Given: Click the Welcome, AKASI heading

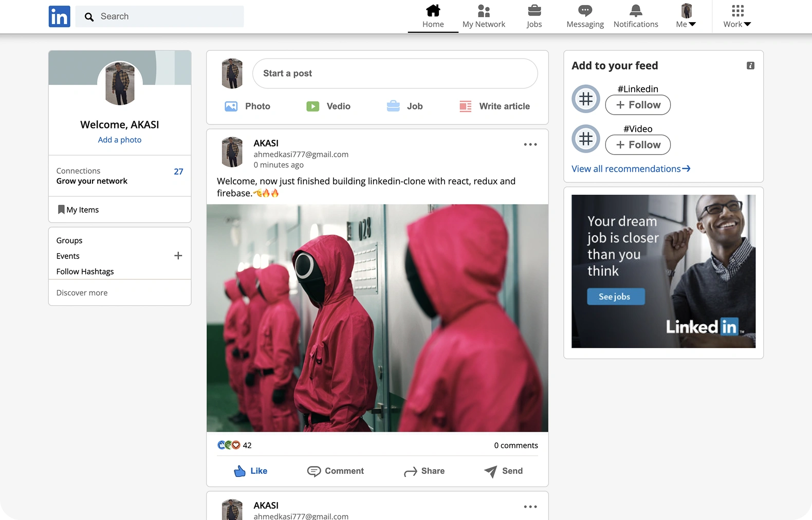Looking at the screenshot, I should tap(120, 124).
